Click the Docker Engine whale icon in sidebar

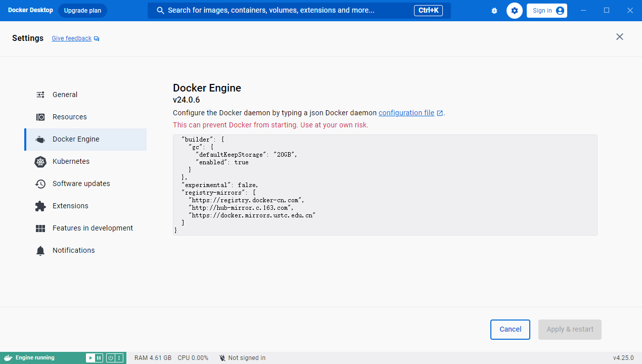(40, 140)
